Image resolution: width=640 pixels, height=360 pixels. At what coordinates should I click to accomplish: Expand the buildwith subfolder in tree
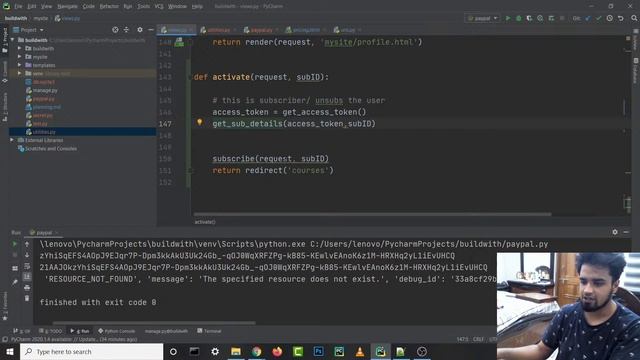19,48
